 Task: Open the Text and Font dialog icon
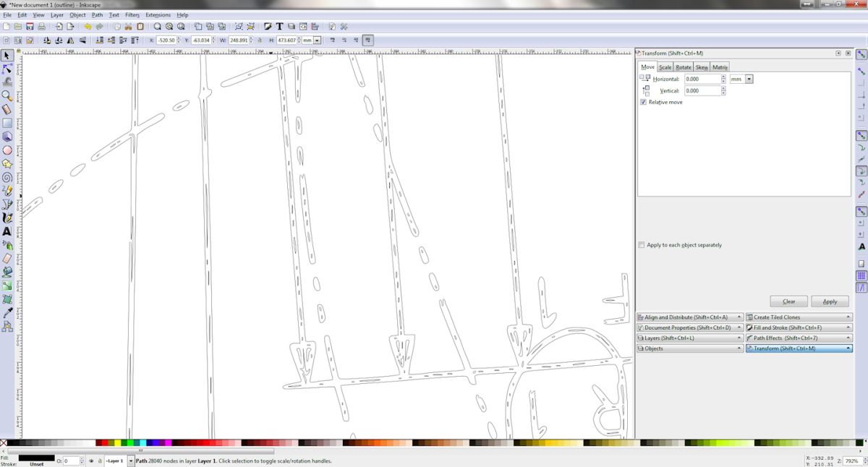click(279, 27)
